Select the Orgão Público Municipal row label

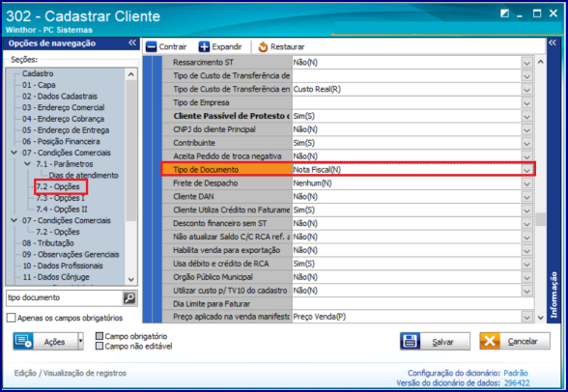[213, 277]
